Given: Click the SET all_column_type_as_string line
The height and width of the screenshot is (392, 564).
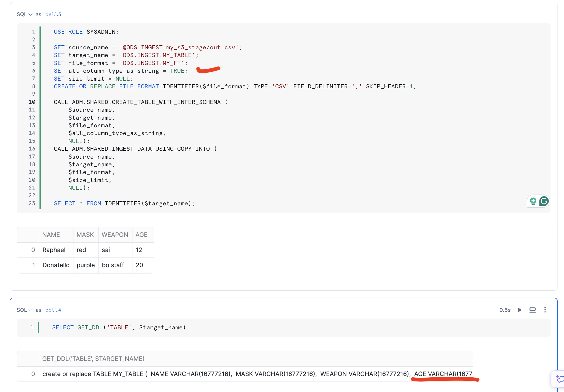Looking at the screenshot, I should click(x=121, y=71).
